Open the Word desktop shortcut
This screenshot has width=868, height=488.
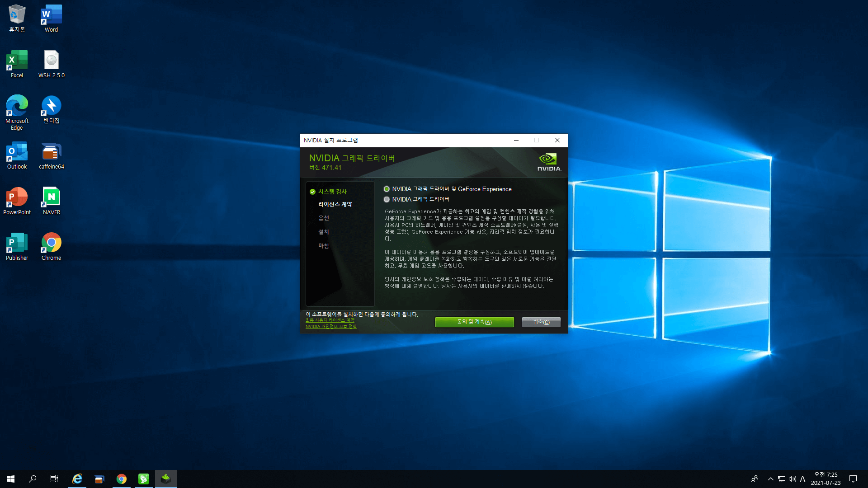(51, 19)
